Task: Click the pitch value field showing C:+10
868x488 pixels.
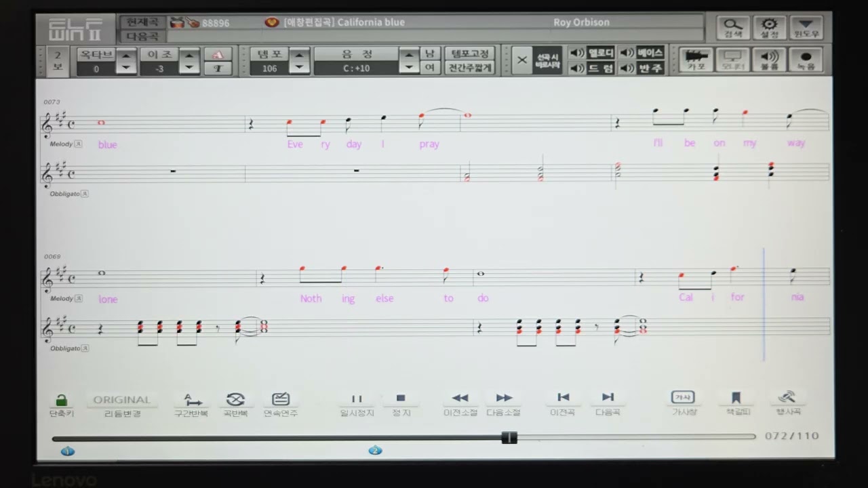Action: coord(356,68)
